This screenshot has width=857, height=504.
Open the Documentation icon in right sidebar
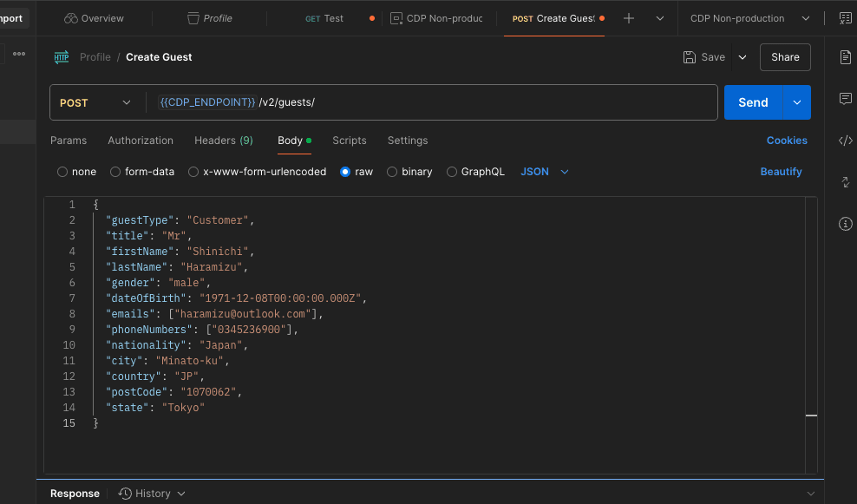846,57
